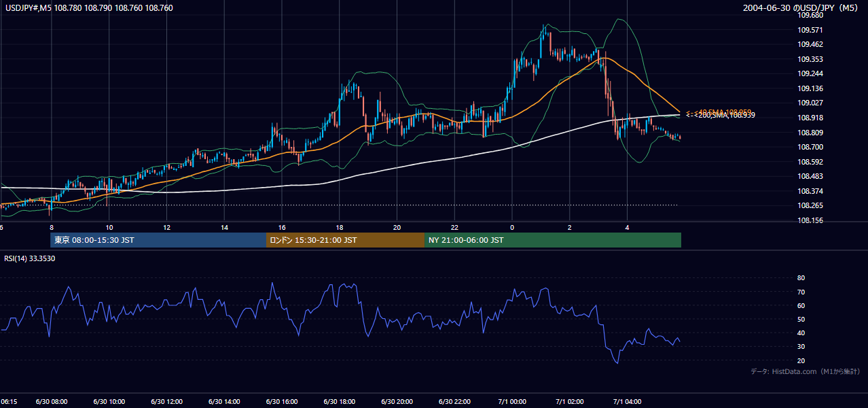
Task: Click hour tick 22 under price chart
Action: click(456, 227)
